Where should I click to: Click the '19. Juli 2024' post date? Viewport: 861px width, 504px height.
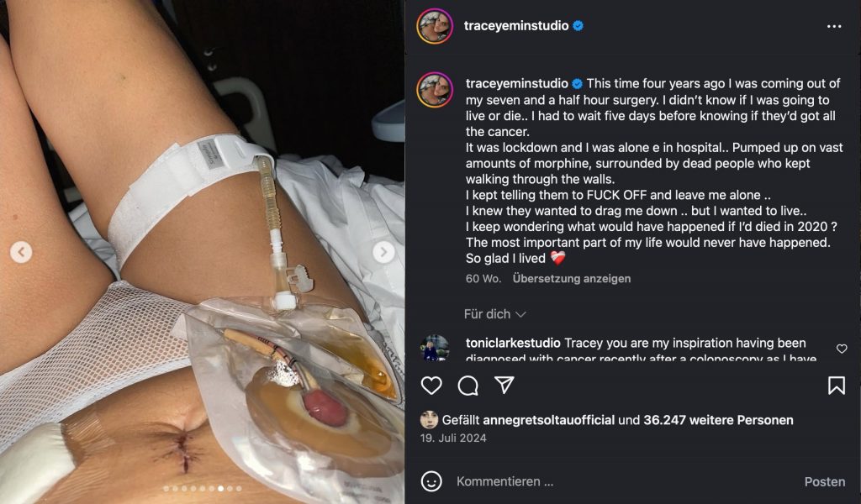pyautogui.click(x=454, y=438)
